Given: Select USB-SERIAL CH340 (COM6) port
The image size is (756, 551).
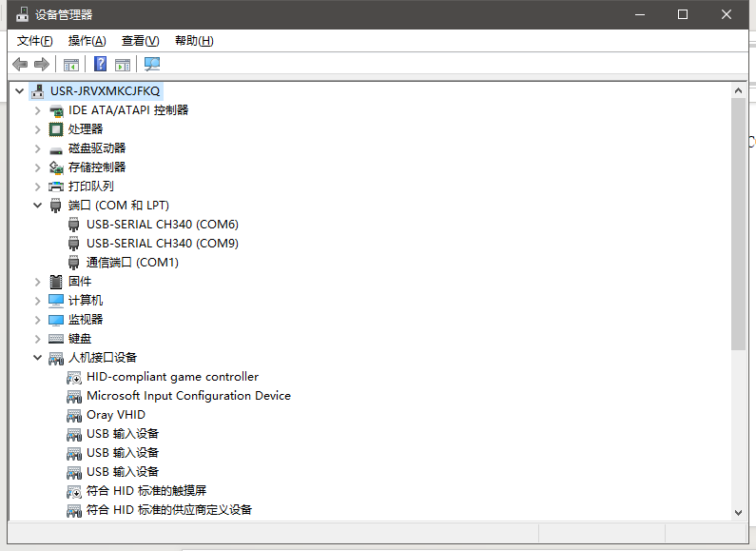Looking at the screenshot, I should 162,225.
